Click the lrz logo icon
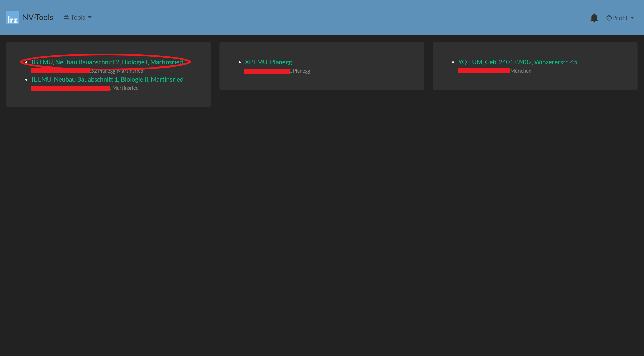This screenshot has width=644, height=356. tap(13, 18)
